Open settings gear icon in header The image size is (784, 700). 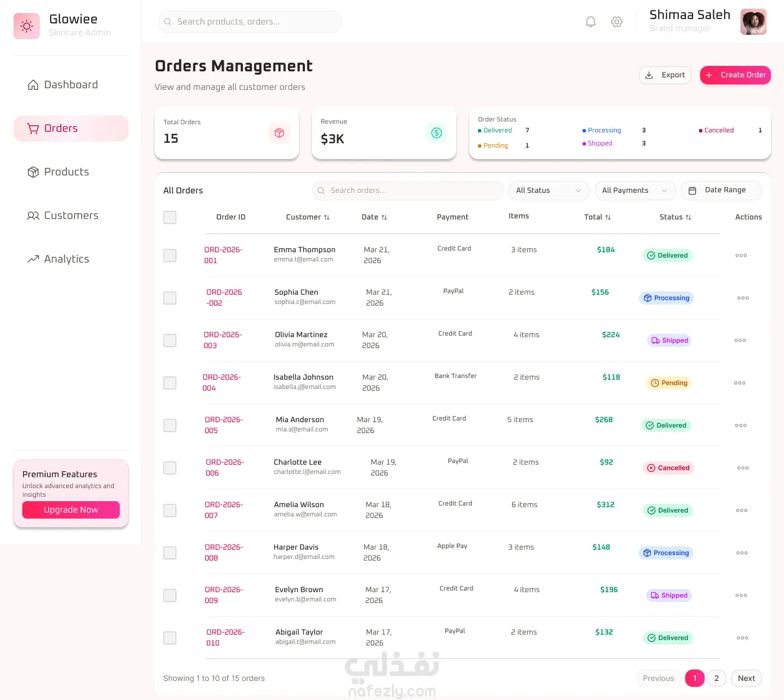[x=616, y=22]
